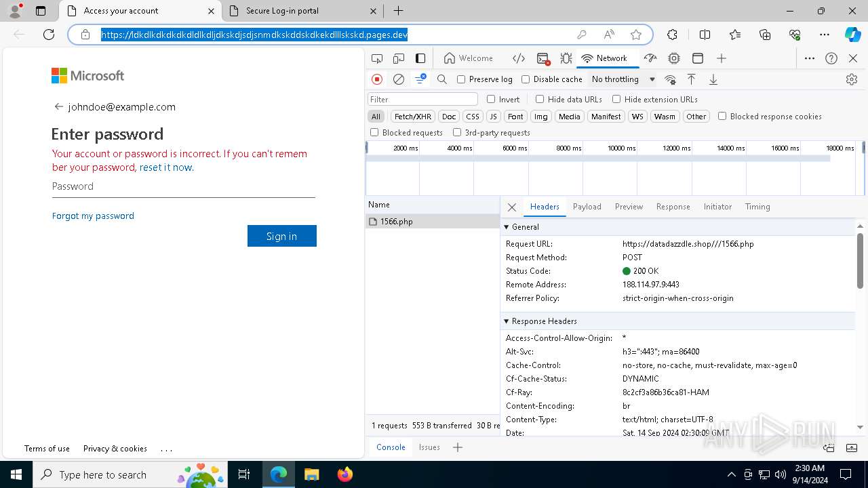Select the Fetch/XHR filter chip
Image resolution: width=868 pixels, height=488 pixels.
point(413,117)
